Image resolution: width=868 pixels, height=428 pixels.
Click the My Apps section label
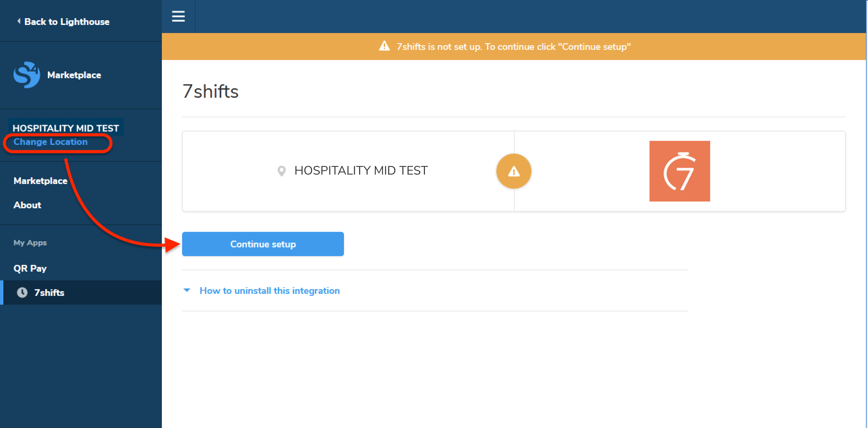click(30, 243)
